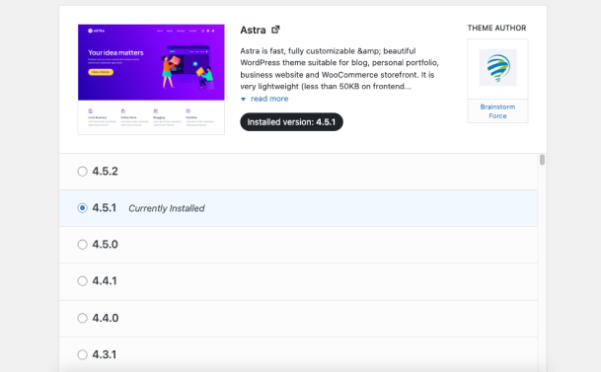Click the 4.3.1 version row
The image size is (601, 372).
pos(298,354)
